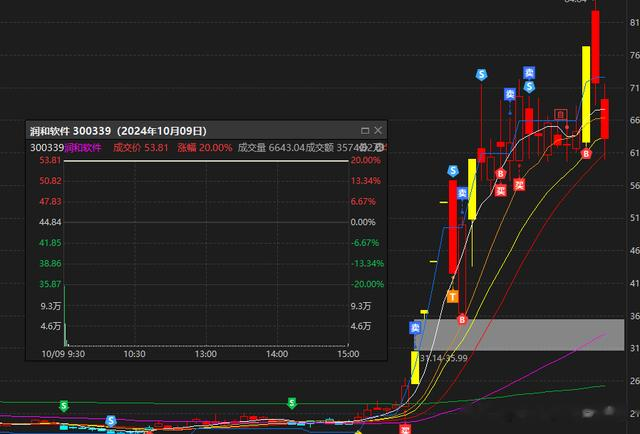
Task: Click the opening volume spike in popup
Action: pos(65,316)
